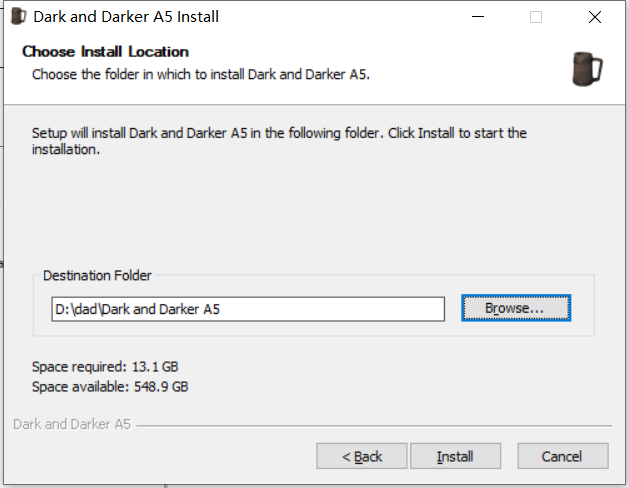
Task: Abort setup using the Cancel button
Action: [563, 456]
